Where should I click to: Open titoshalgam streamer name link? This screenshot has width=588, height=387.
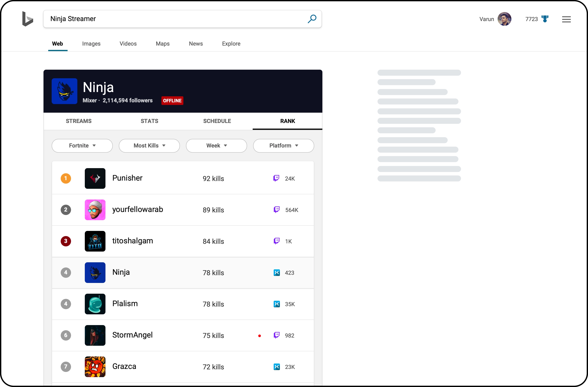[x=133, y=241]
